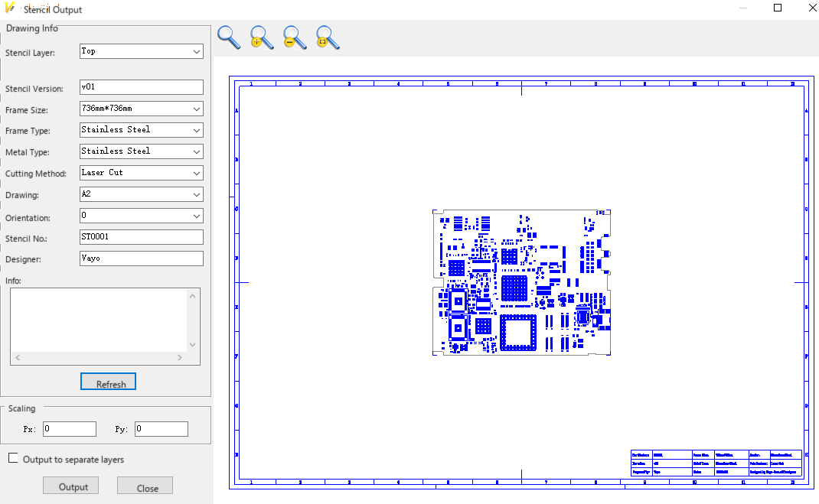
Task: Click the zoom in magnifier icon
Action: [x=262, y=37]
